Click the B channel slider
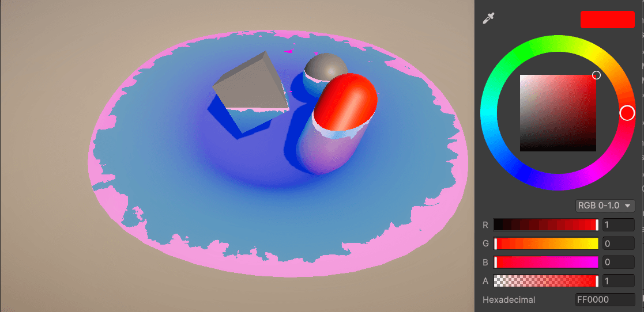The width and height of the screenshot is (644, 312). click(x=546, y=262)
